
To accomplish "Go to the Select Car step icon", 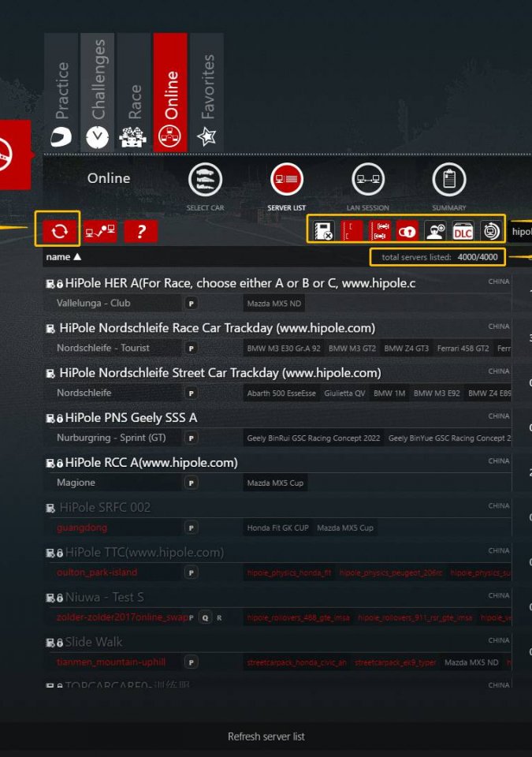I will (205, 180).
